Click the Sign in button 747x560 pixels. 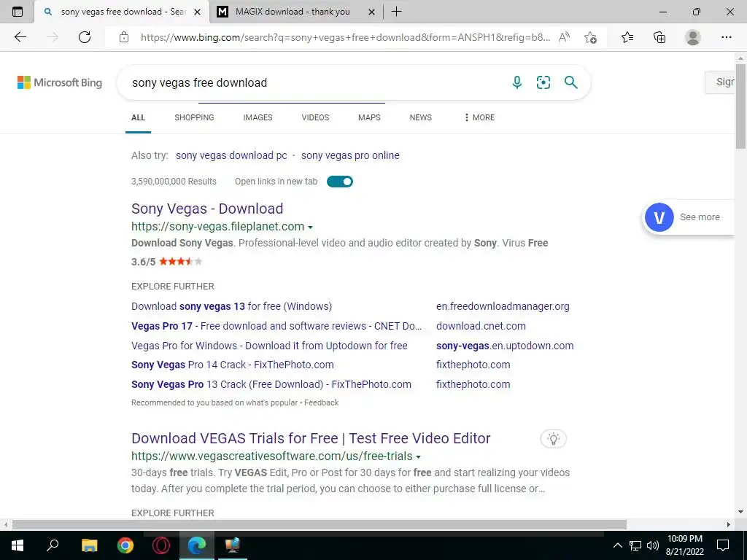pos(721,82)
